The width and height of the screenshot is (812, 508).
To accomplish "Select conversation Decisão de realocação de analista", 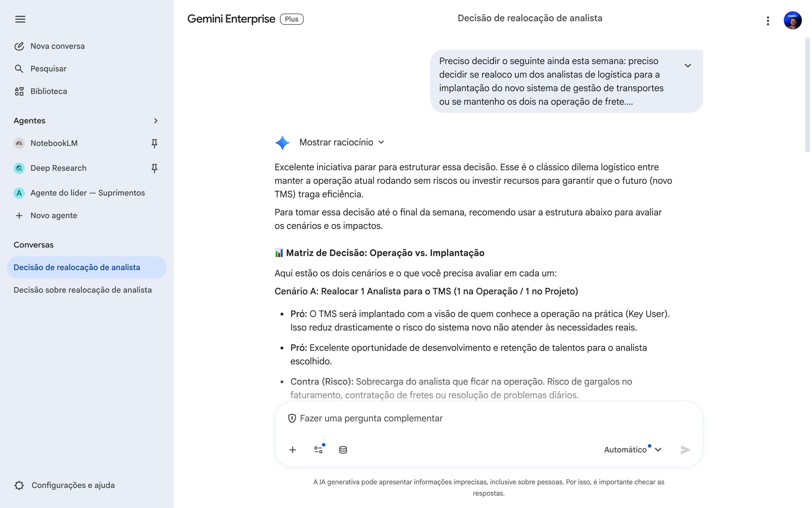I will (87, 268).
